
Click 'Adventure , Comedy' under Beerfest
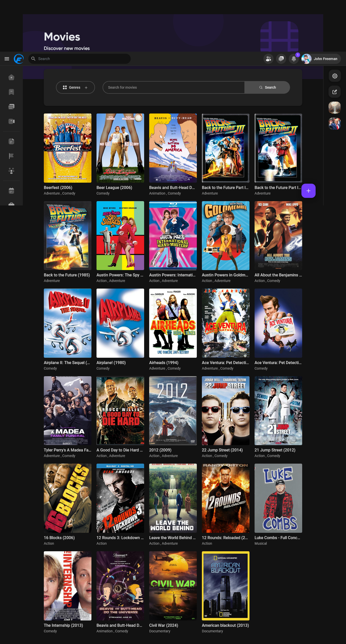60,194
